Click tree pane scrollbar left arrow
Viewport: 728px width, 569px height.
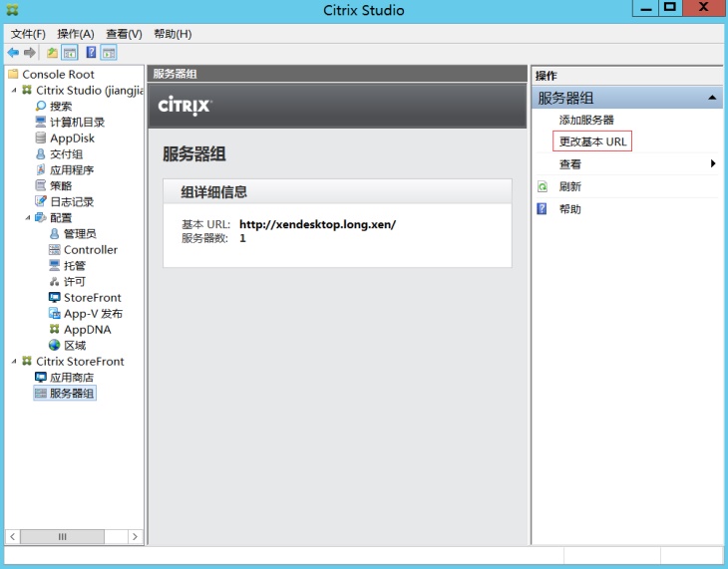13,536
